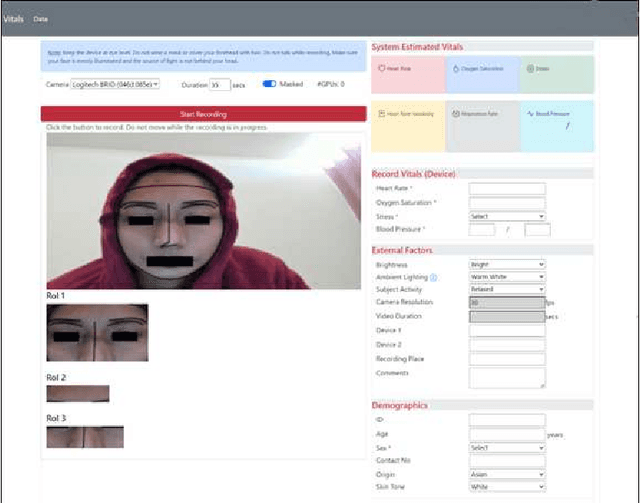Click the Comments text area
Image resolution: width=640 pixels, height=503 pixels.
[507, 378]
